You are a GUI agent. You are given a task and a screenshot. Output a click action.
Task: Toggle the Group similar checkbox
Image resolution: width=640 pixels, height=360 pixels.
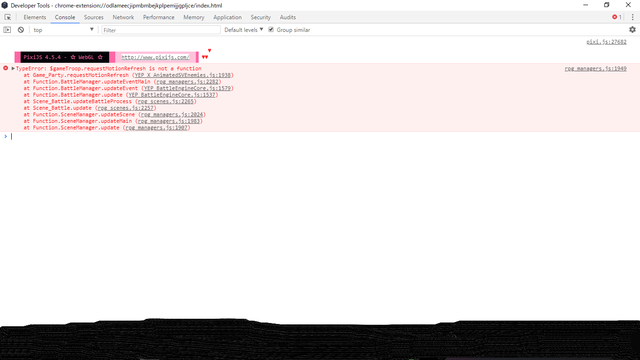271,29
